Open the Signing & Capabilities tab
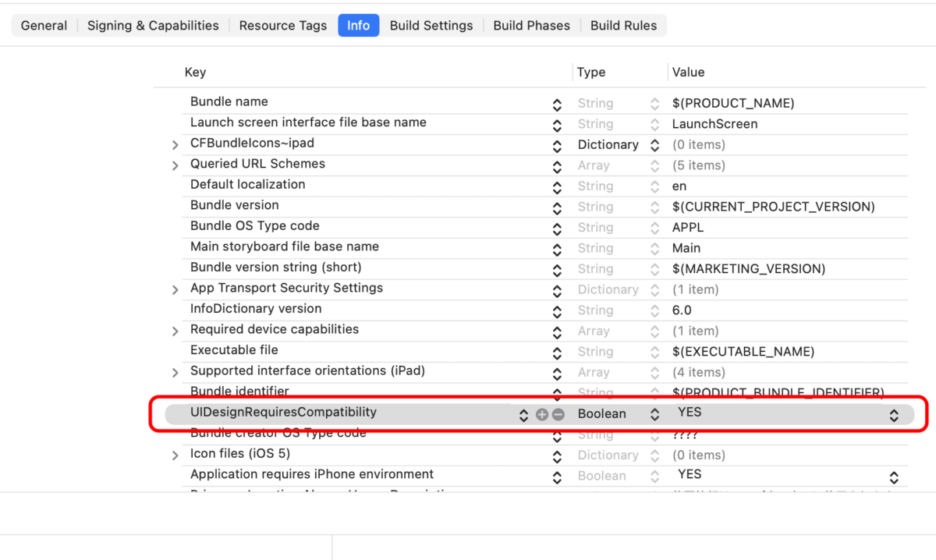Screen dimensions: 936x560 [x=153, y=26]
